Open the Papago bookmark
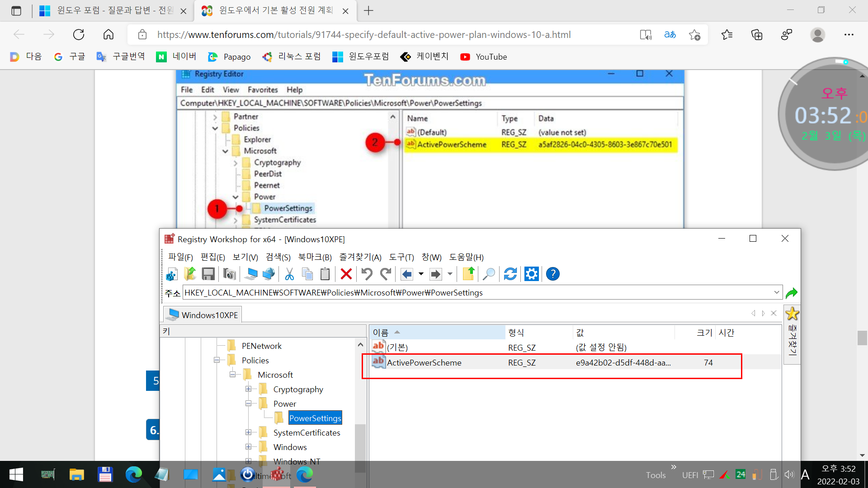The height and width of the screenshot is (488, 868). [229, 56]
